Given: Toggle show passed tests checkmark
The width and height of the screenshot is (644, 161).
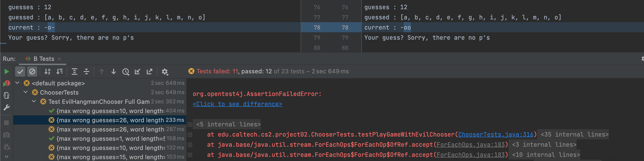Looking at the screenshot, I should coord(20,72).
